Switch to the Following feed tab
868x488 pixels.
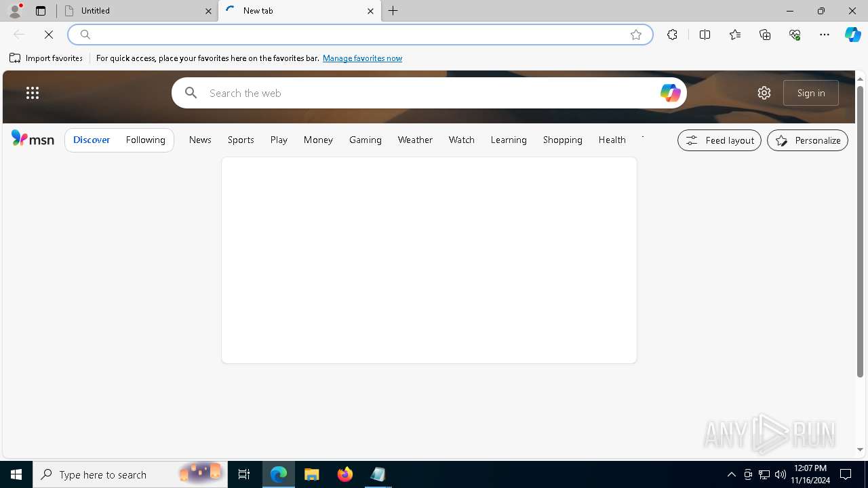click(x=146, y=140)
